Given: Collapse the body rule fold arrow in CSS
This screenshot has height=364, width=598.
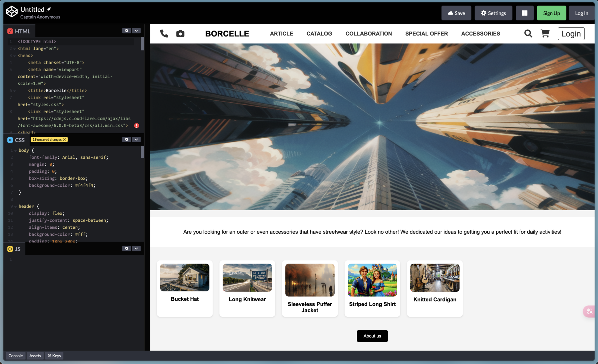Looking at the screenshot, I should (15, 150).
